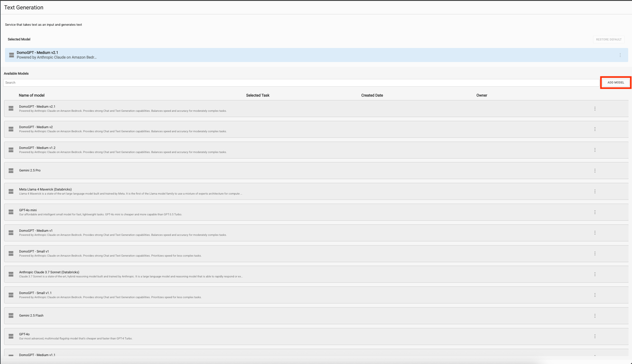The image size is (632, 364).
Task: Open the options menu for DomoGPT - Small v1
Action: 595,253
